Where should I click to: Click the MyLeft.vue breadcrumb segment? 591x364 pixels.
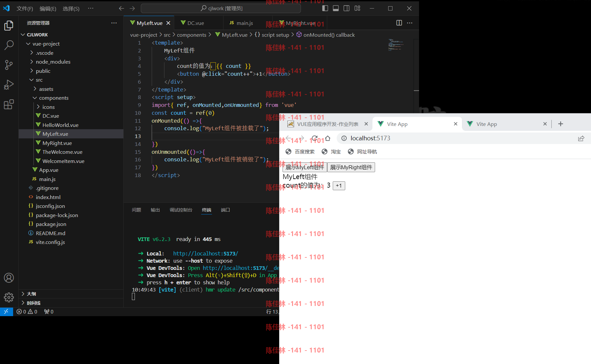point(231,35)
